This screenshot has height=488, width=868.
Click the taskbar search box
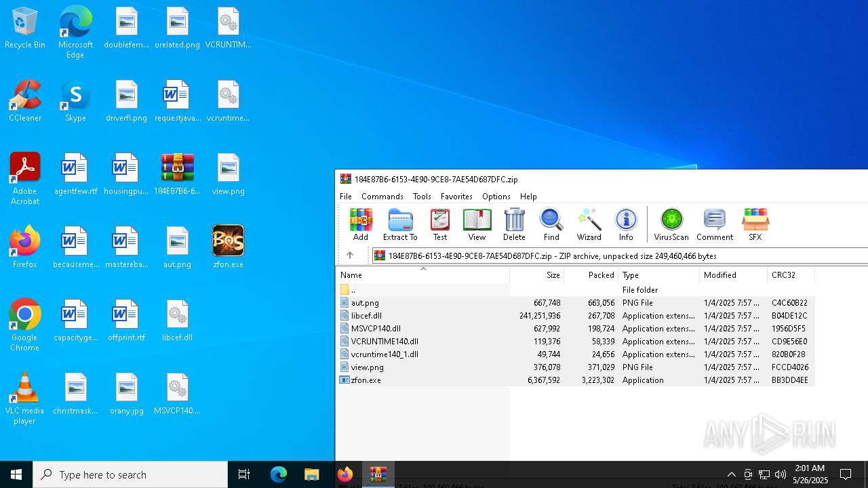130,474
